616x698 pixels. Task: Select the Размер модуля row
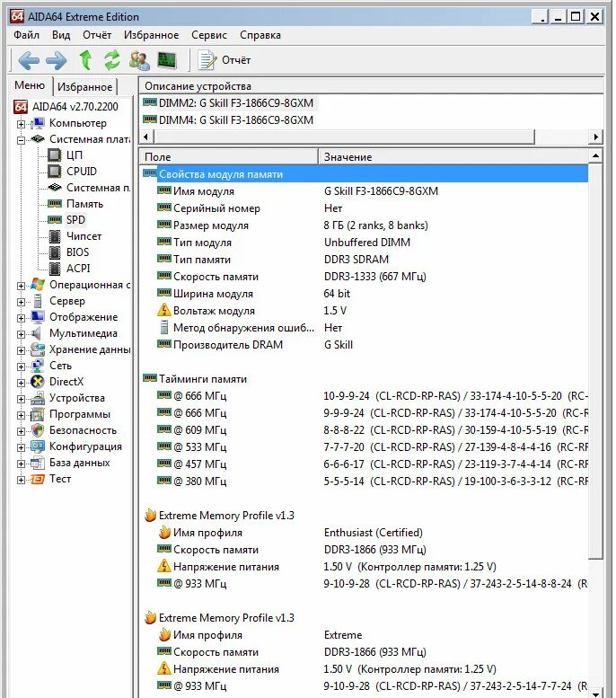point(364,225)
